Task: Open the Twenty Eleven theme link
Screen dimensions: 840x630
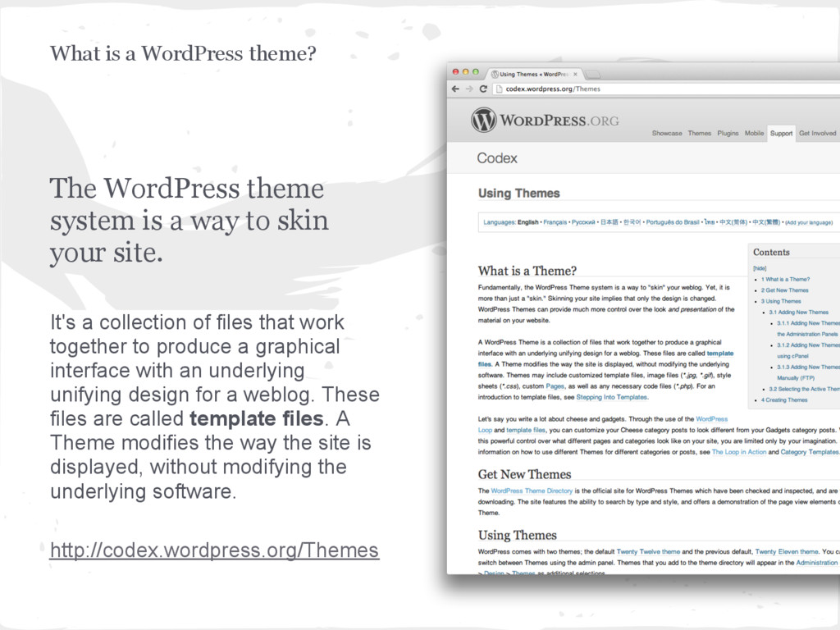Action: pyautogui.click(x=787, y=552)
